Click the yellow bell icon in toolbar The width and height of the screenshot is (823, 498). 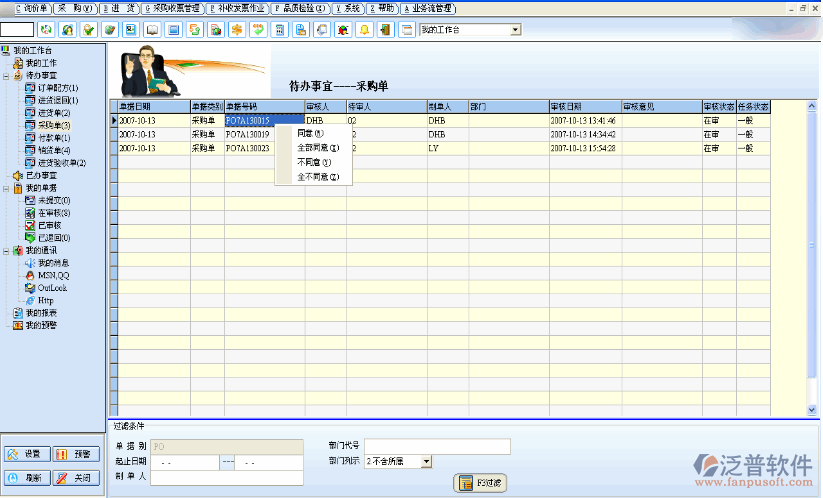pos(364,30)
